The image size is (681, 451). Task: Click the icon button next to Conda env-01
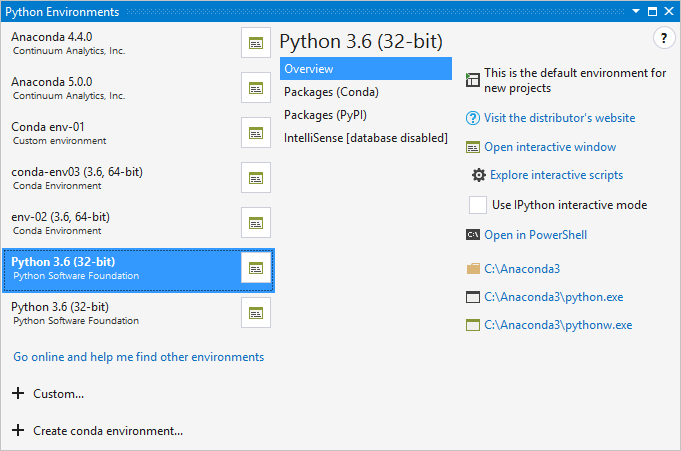[x=256, y=133]
